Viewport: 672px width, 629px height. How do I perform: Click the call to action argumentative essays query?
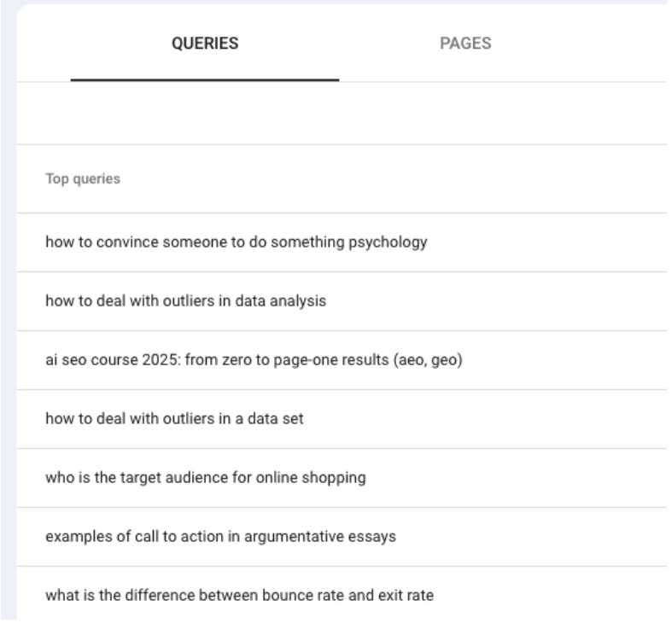coord(219,537)
